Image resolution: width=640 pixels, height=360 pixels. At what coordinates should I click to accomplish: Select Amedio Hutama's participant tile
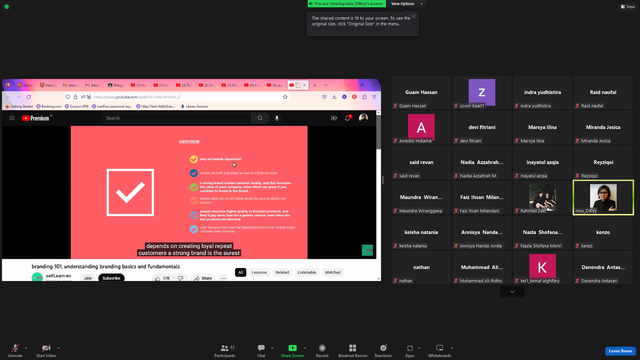click(421, 128)
